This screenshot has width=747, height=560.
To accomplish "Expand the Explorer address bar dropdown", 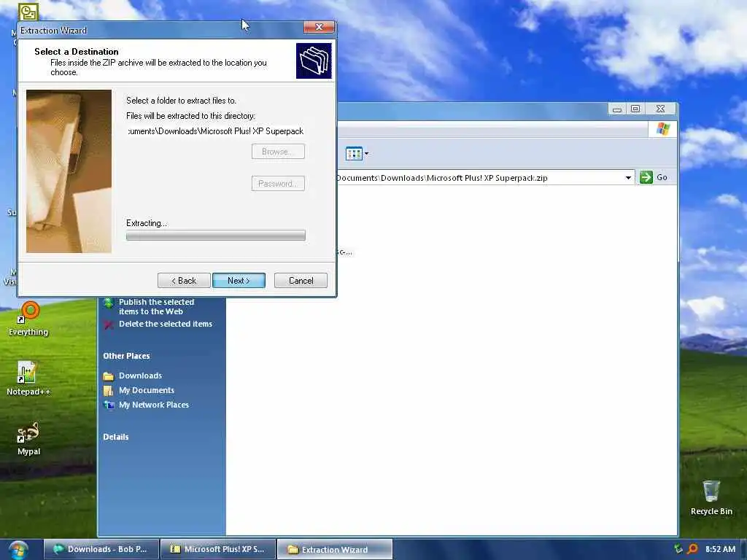I will pyautogui.click(x=628, y=178).
